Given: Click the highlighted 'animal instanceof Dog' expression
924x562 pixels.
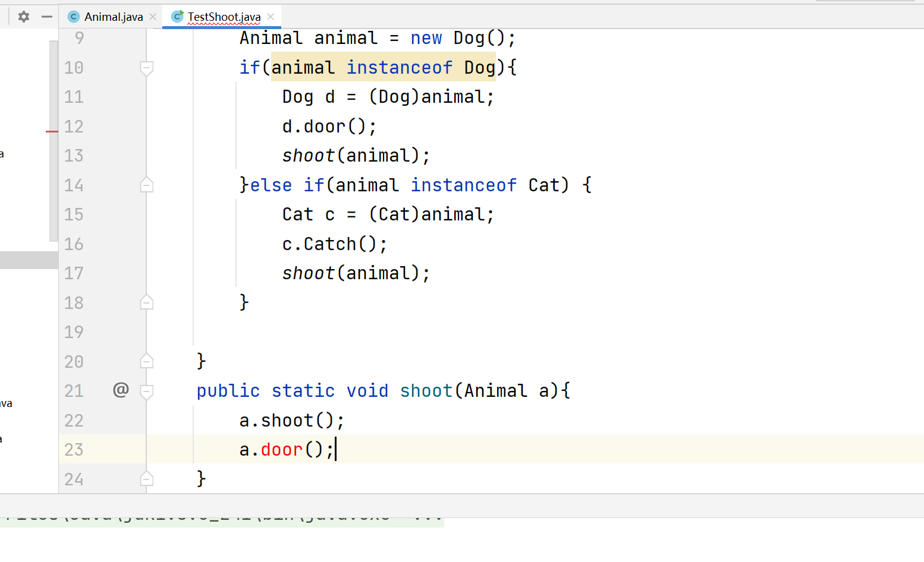Looking at the screenshot, I should [384, 68].
